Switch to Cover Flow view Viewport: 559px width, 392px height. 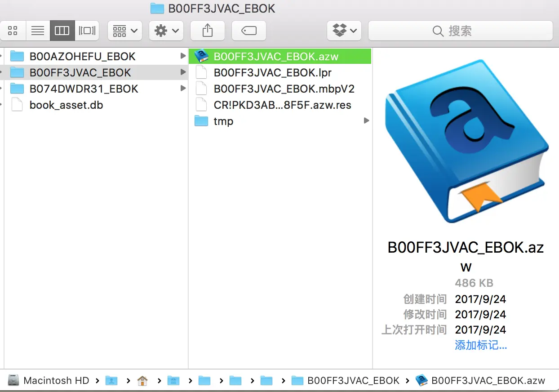pyautogui.click(x=87, y=31)
